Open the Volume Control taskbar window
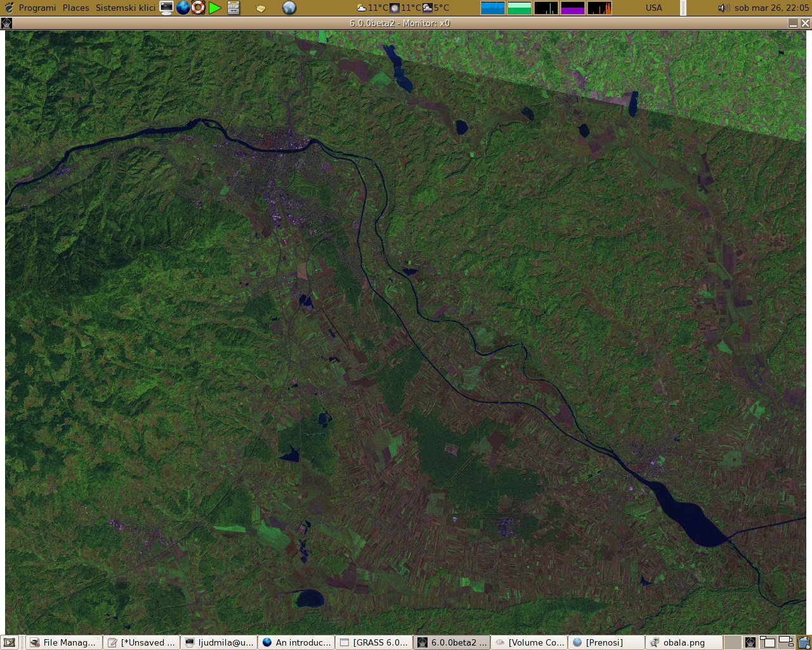812x650 pixels. [x=529, y=642]
